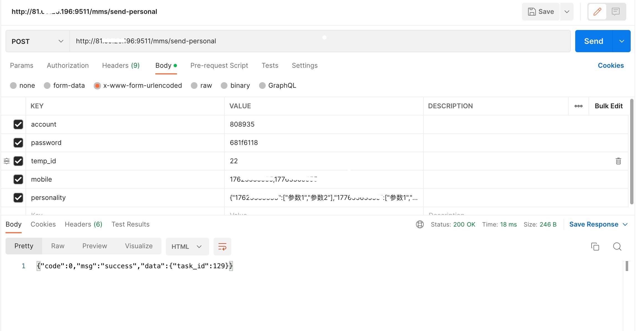Switch to the Raw response view
The image size is (644, 331).
click(x=58, y=246)
